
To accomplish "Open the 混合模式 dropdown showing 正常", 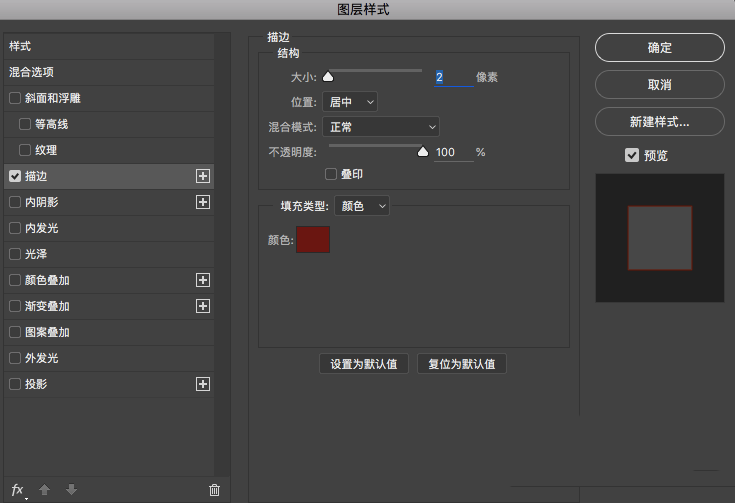I will [381, 127].
